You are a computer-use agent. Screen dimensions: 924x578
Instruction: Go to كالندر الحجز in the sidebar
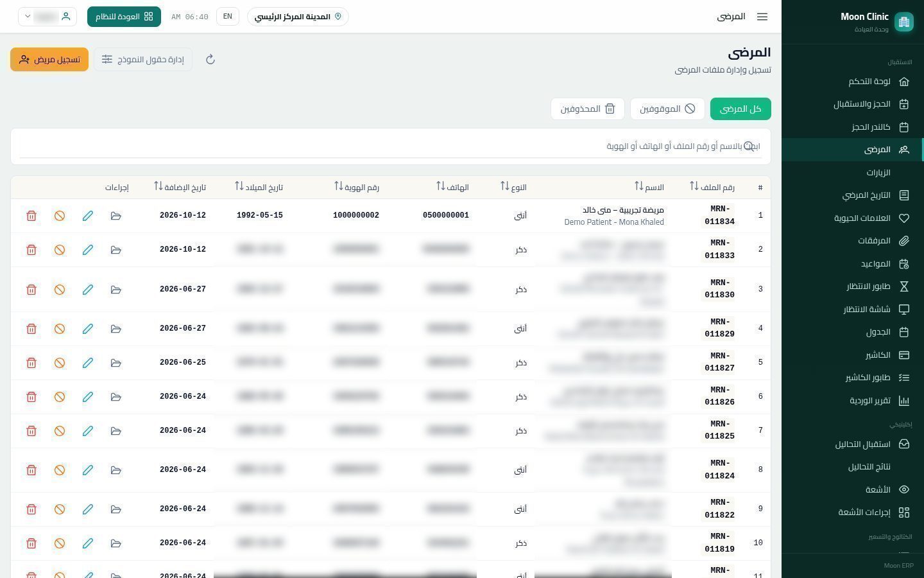853,127
